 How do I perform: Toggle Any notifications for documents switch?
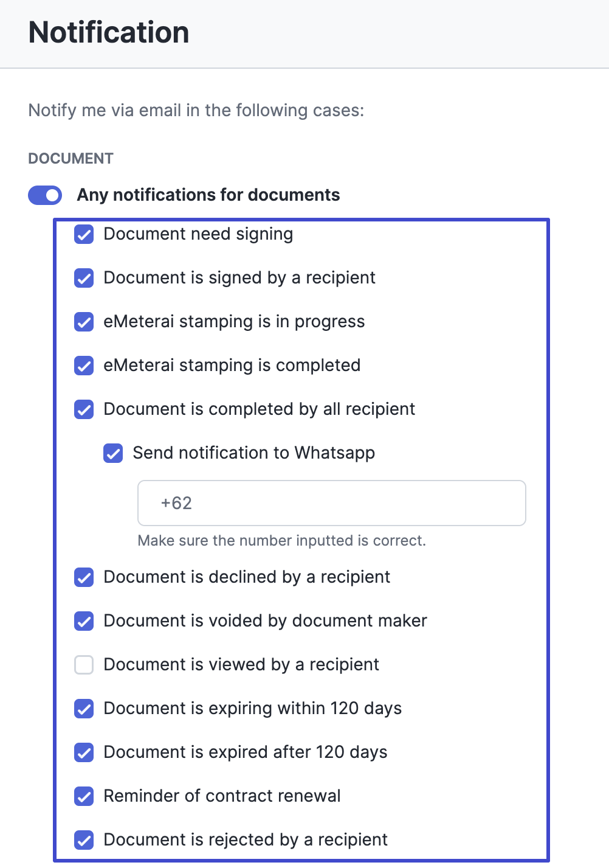point(45,195)
